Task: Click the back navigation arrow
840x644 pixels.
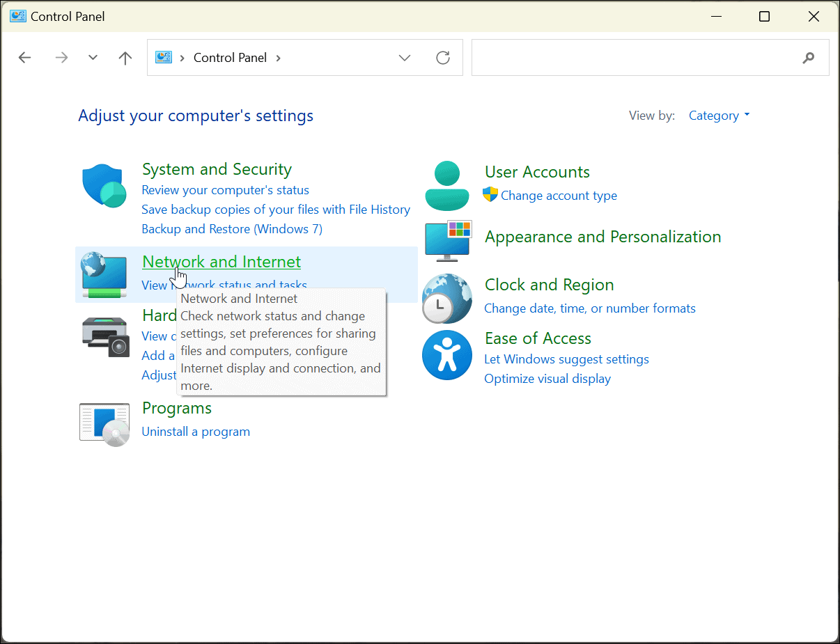Action: pyautogui.click(x=25, y=58)
